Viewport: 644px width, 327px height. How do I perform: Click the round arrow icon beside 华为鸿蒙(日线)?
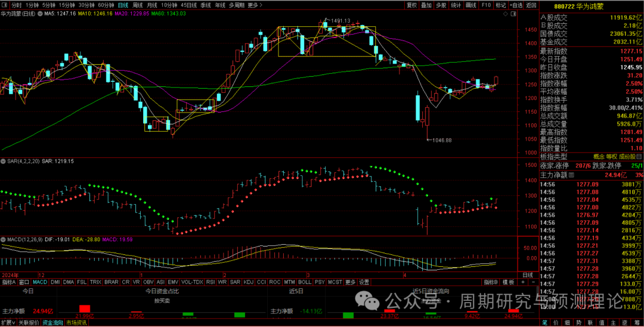click(40, 13)
